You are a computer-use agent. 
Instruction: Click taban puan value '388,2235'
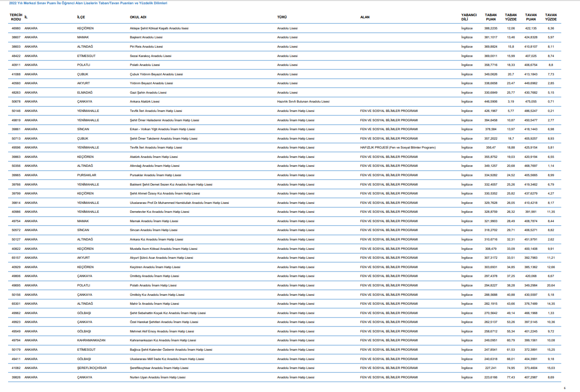(x=491, y=29)
